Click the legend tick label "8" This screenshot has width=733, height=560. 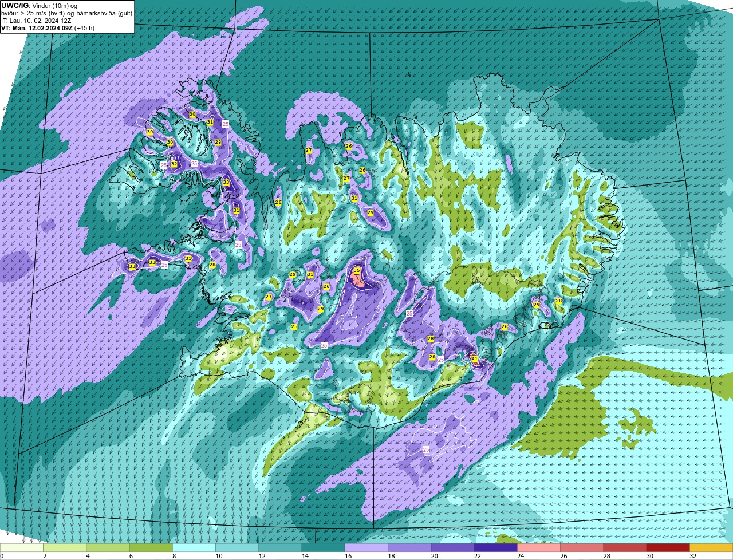(x=173, y=556)
